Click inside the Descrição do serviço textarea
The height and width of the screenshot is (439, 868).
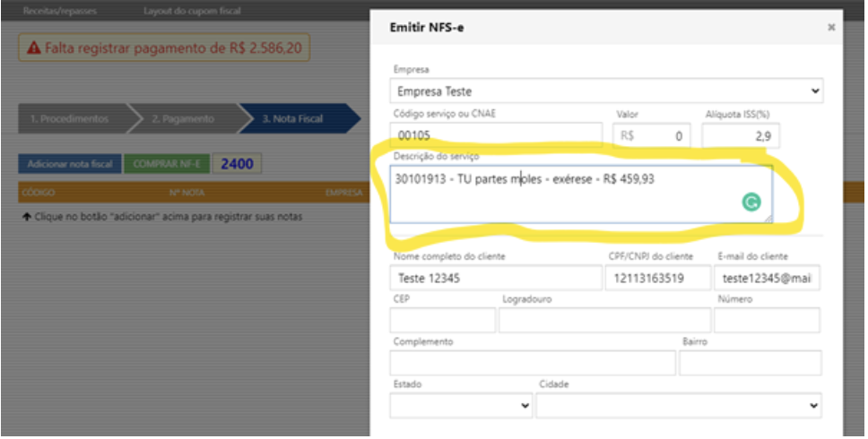tap(581, 194)
